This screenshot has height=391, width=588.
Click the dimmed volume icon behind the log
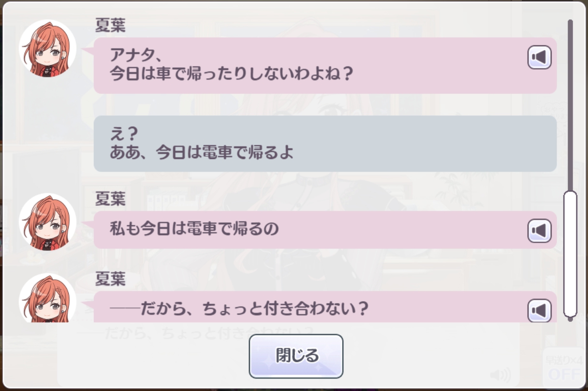click(x=500, y=375)
